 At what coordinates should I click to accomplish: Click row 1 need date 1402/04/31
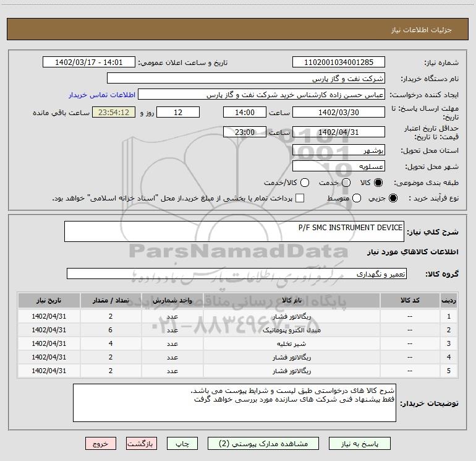49,316
